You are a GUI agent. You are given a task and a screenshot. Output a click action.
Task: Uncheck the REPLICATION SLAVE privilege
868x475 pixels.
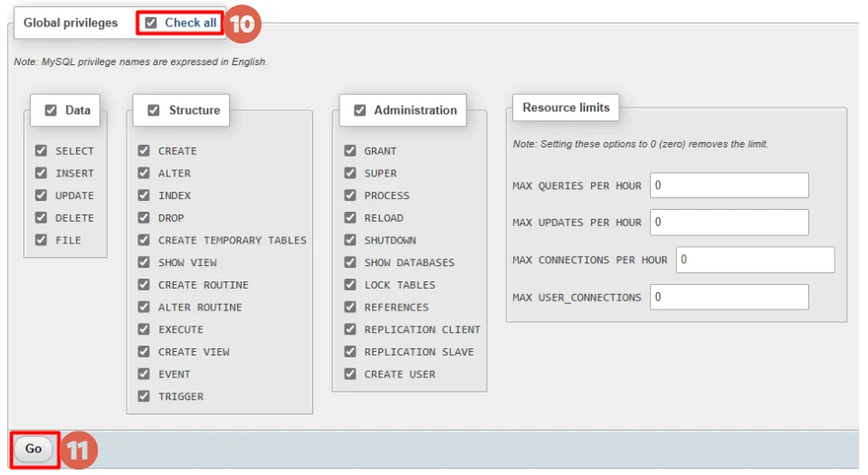350,352
